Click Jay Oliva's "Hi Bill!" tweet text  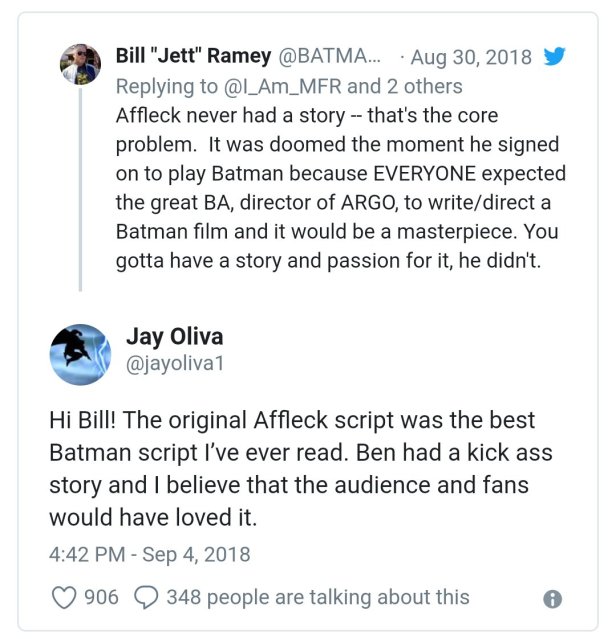click(300, 468)
